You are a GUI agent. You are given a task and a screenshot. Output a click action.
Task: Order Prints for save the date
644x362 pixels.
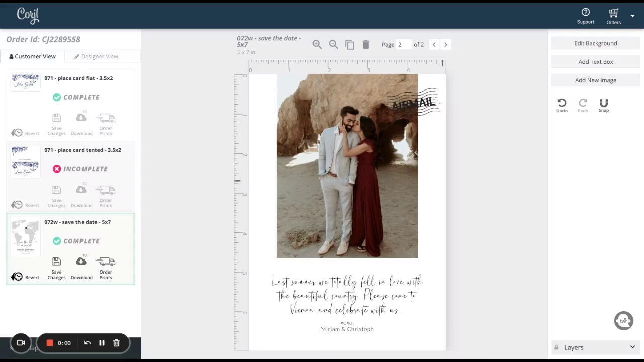[x=106, y=268]
